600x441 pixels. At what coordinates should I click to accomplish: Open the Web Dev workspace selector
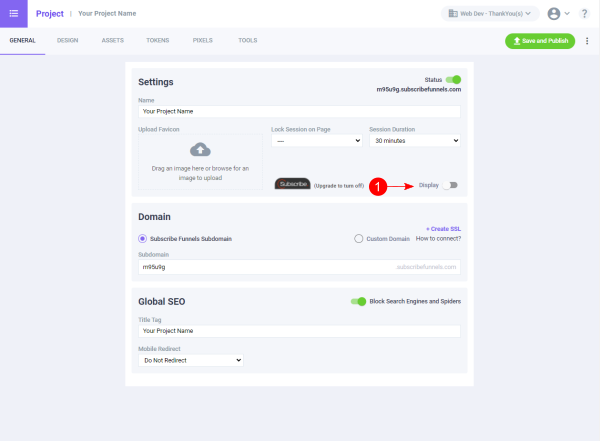pyautogui.click(x=490, y=14)
